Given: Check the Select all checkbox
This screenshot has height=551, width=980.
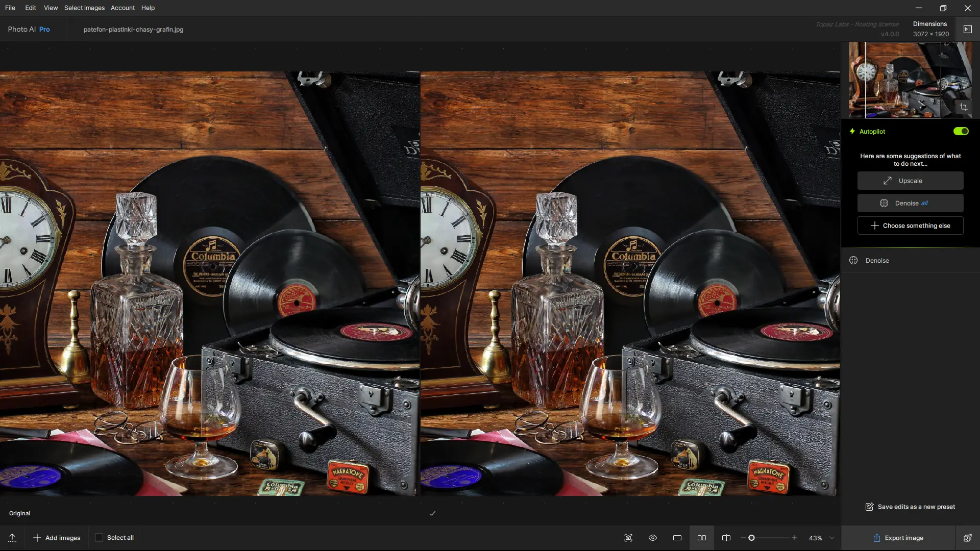Looking at the screenshot, I should pos(99,537).
